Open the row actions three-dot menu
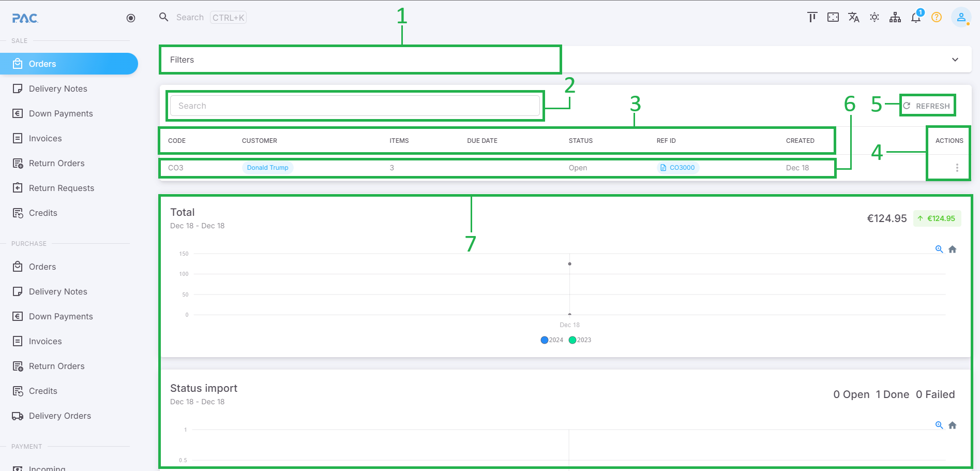The image size is (980, 471). click(957, 168)
